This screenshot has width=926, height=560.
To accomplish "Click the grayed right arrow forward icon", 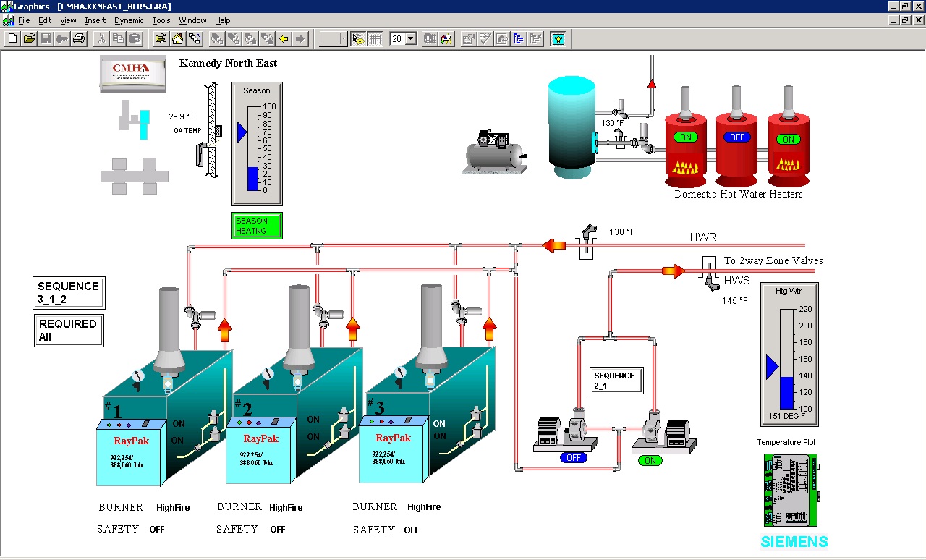I will point(300,39).
